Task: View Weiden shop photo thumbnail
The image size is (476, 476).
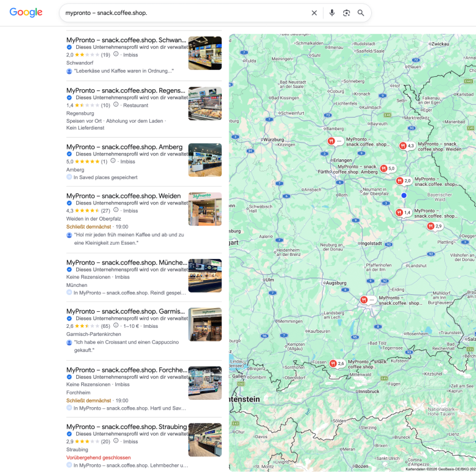Action: [x=205, y=209]
